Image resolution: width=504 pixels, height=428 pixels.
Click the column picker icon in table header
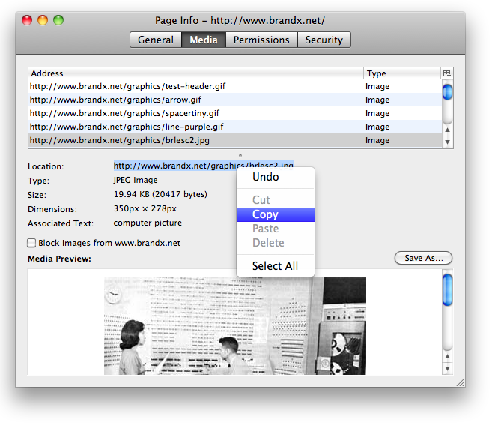(447, 73)
